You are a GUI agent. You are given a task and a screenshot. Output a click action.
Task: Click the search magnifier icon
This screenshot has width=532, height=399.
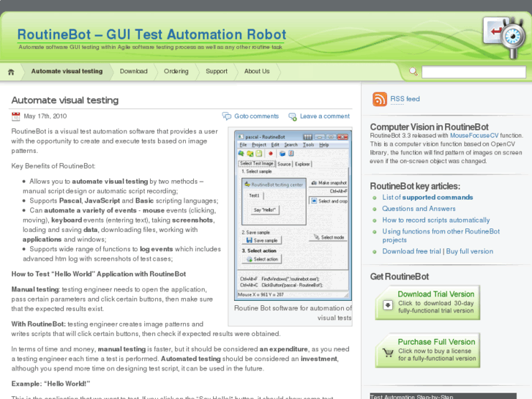point(413,72)
